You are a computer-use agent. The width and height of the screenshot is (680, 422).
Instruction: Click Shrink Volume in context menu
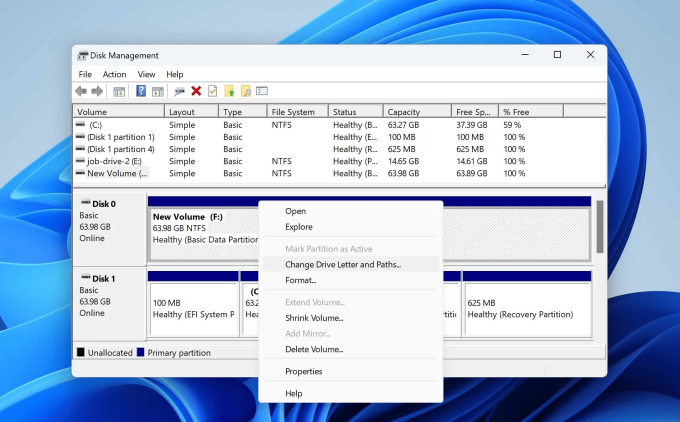tap(313, 318)
